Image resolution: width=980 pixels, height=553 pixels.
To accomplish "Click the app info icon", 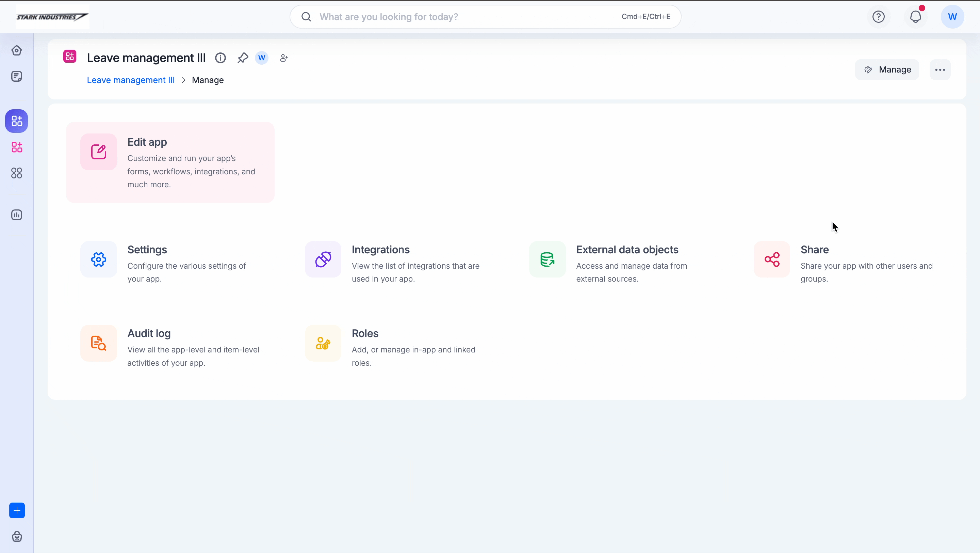I will [220, 58].
